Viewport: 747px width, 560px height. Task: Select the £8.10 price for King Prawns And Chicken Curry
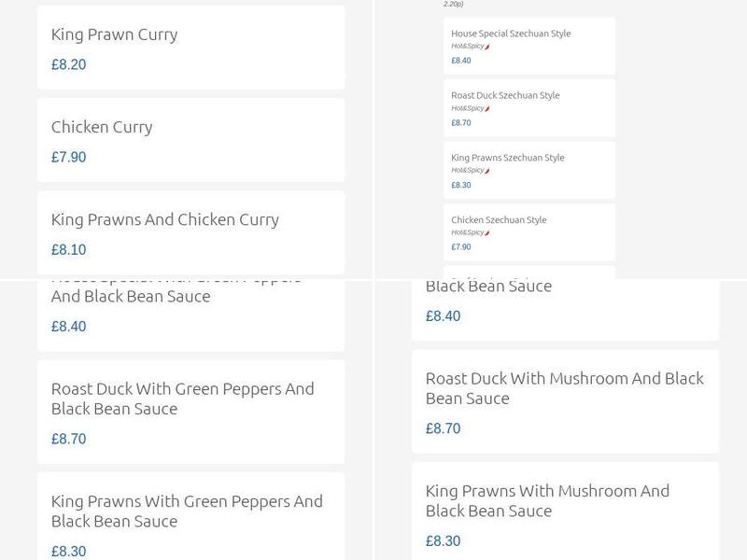67,249
